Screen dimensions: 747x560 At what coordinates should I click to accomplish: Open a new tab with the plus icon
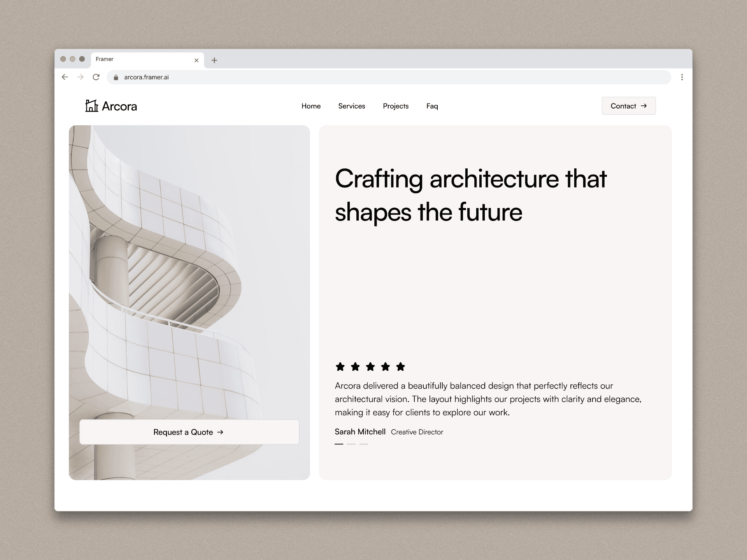tap(214, 60)
